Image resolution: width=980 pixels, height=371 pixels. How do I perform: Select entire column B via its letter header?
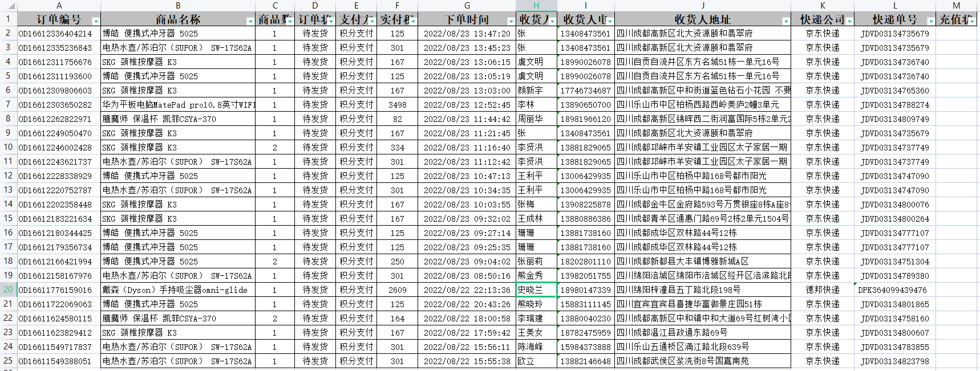coord(178,6)
